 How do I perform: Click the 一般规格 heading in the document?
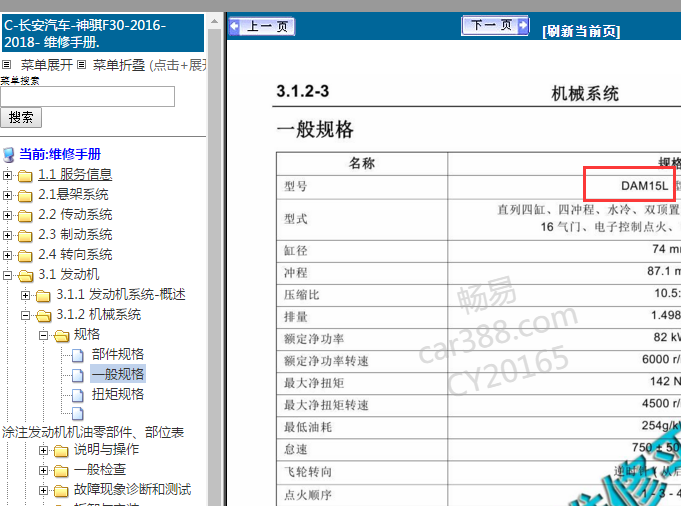[x=315, y=129]
